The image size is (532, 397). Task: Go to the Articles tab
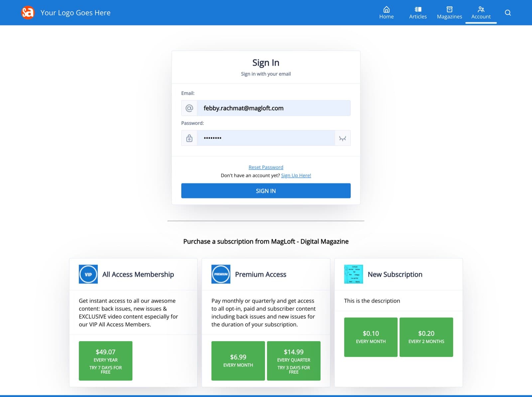[418, 13]
